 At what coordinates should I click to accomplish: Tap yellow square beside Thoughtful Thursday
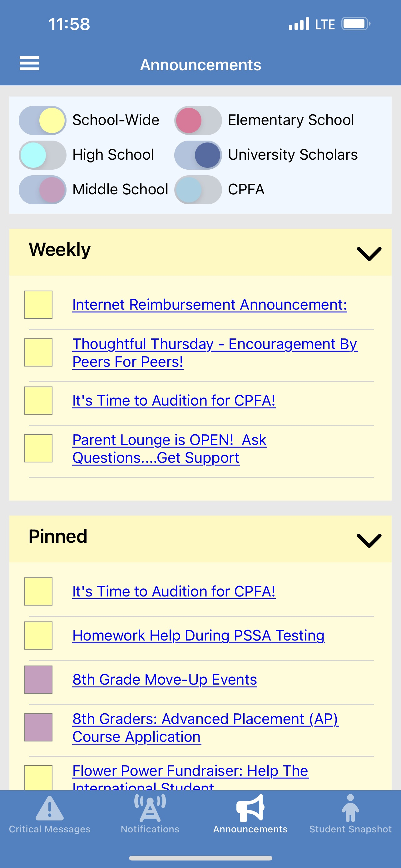38,352
